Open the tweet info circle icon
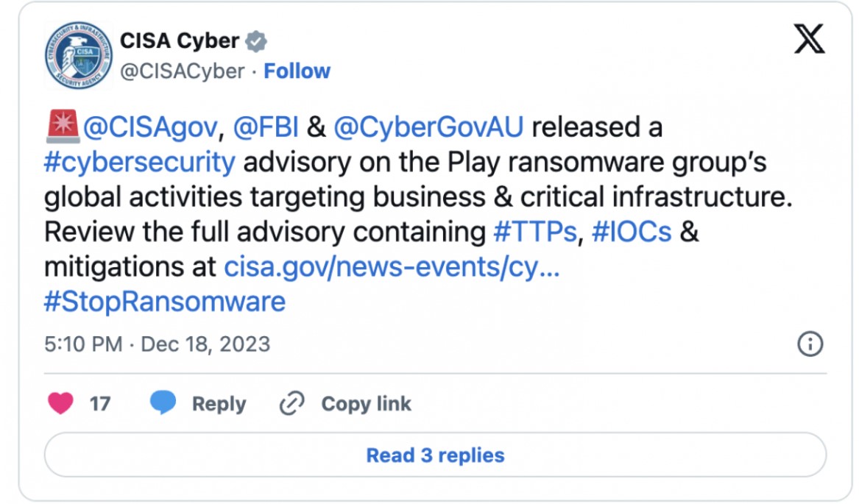 tap(810, 344)
